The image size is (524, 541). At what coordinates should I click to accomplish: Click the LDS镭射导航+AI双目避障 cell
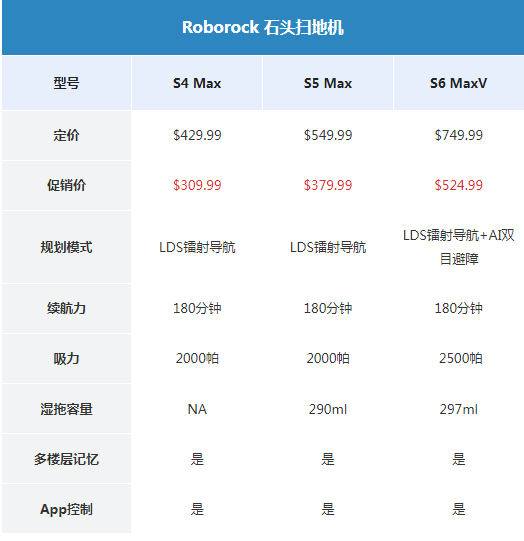point(458,247)
